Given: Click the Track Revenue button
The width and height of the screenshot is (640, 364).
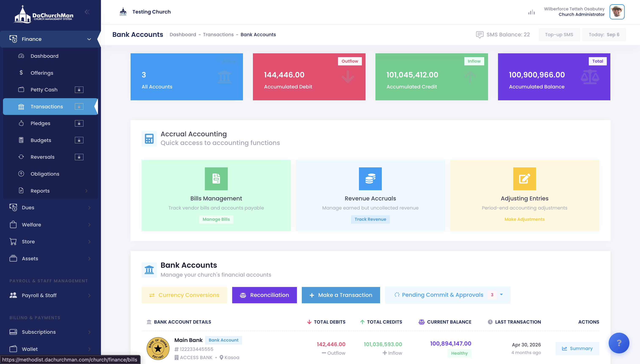Looking at the screenshot, I should 370,219.
